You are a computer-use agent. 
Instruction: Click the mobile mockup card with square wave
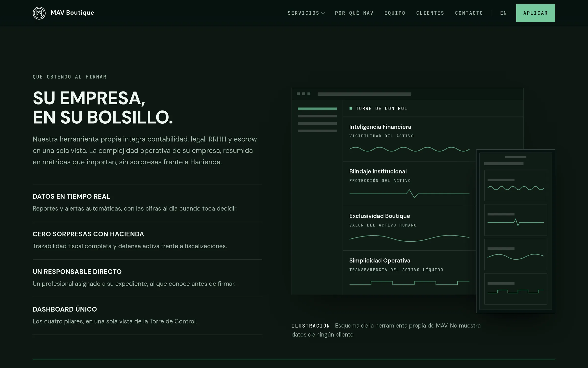pos(515,289)
